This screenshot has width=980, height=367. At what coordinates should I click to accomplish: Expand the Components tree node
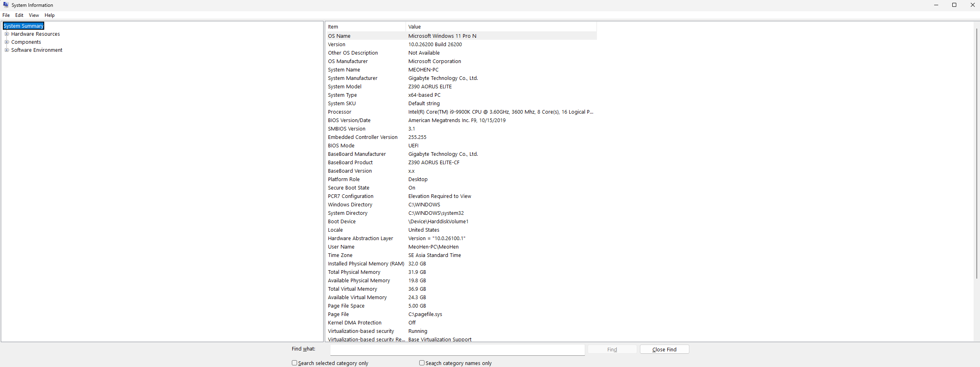pyautogui.click(x=6, y=42)
